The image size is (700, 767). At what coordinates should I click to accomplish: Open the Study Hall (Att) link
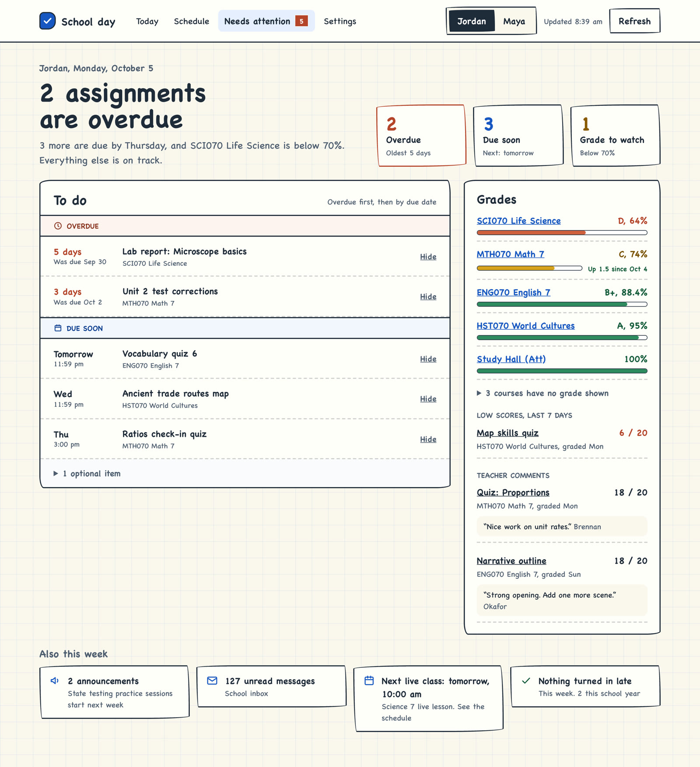[x=511, y=359]
